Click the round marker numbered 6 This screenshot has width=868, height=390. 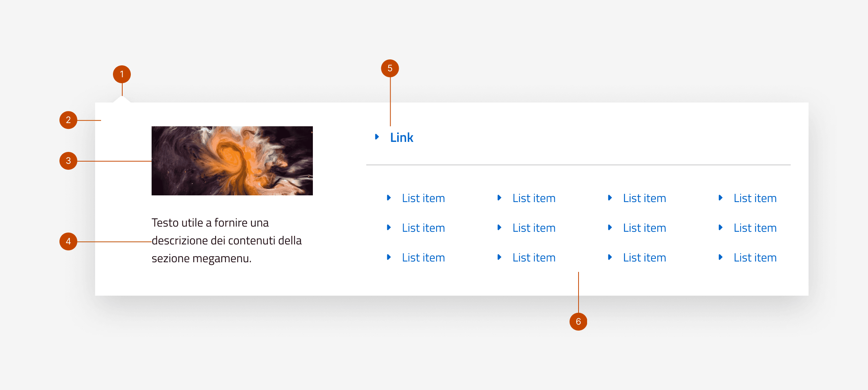click(578, 322)
